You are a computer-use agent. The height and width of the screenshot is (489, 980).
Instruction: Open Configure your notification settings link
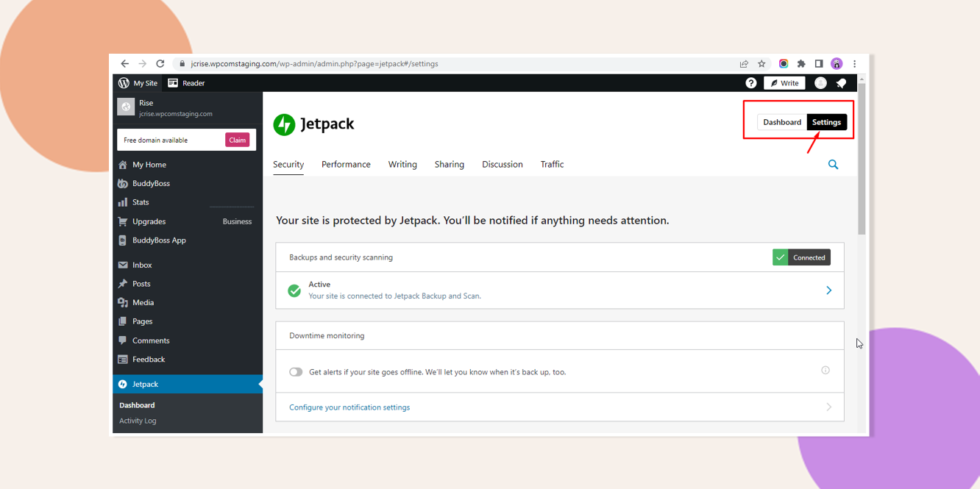point(349,407)
